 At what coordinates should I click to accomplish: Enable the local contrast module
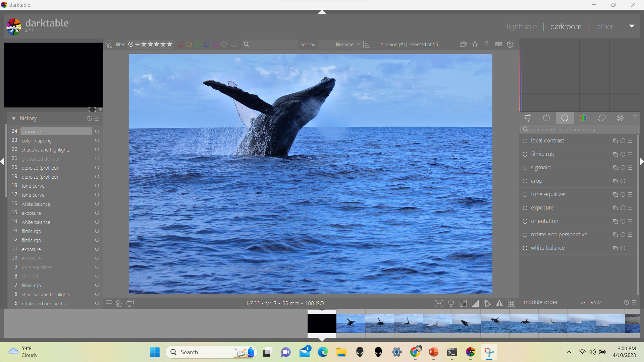tap(525, 141)
